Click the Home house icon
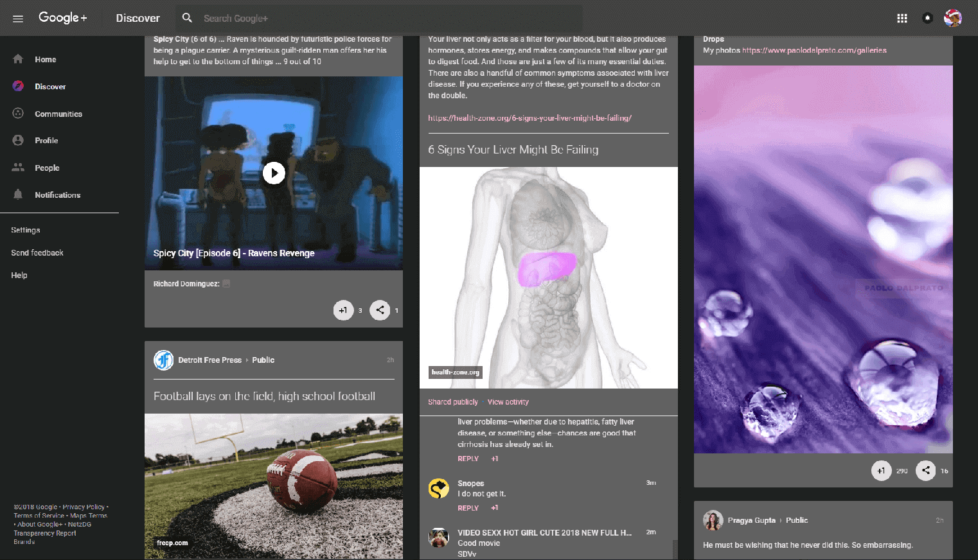 (x=18, y=59)
